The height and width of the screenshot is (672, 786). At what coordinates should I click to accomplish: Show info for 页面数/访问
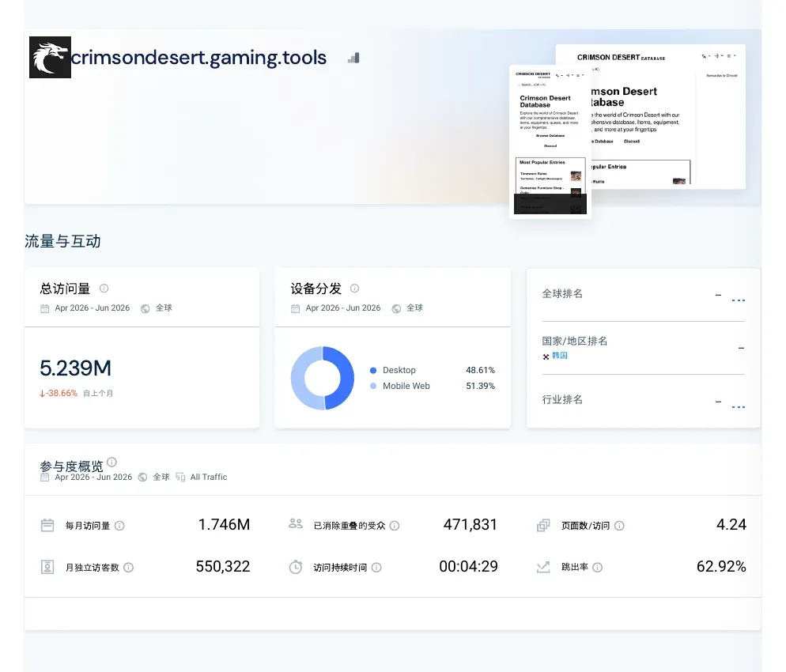[619, 526]
